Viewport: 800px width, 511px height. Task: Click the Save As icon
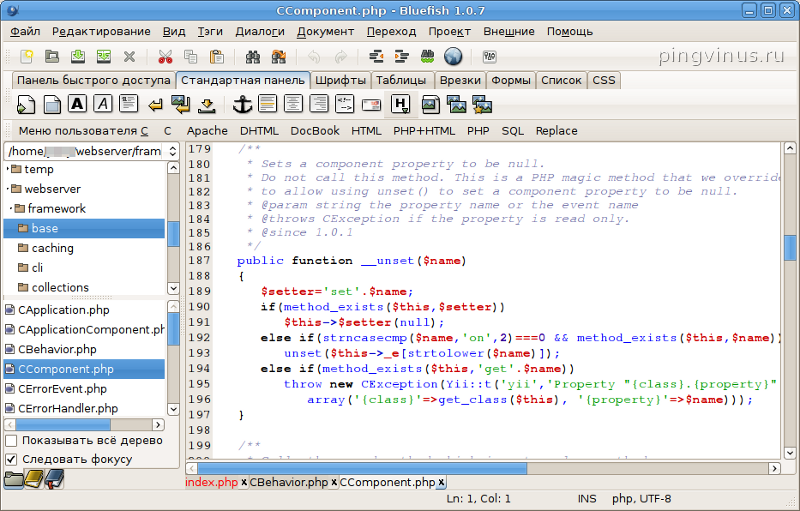click(104, 56)
